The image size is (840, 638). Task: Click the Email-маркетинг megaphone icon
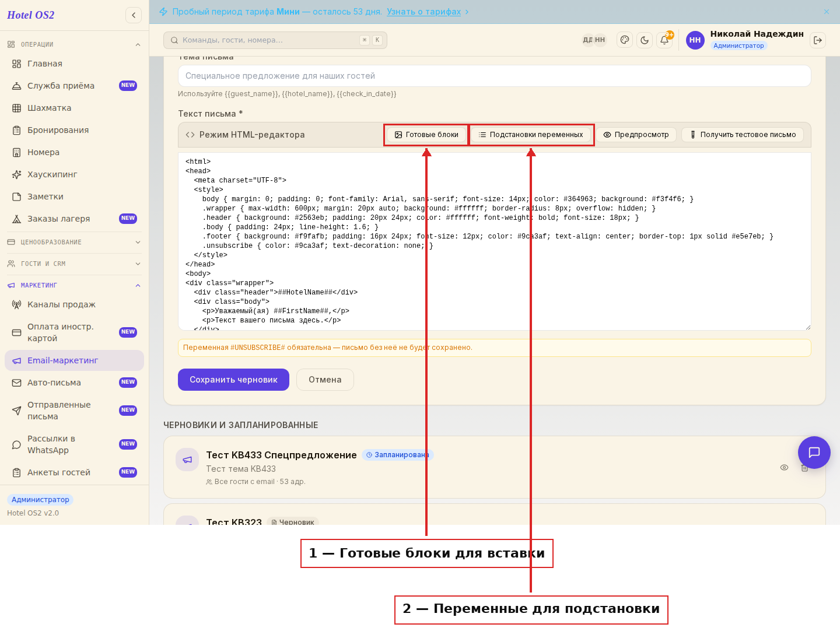point(16,360)
